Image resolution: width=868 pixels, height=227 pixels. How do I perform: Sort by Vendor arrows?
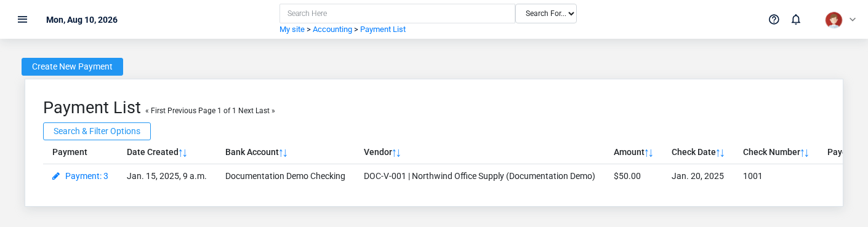396,153
